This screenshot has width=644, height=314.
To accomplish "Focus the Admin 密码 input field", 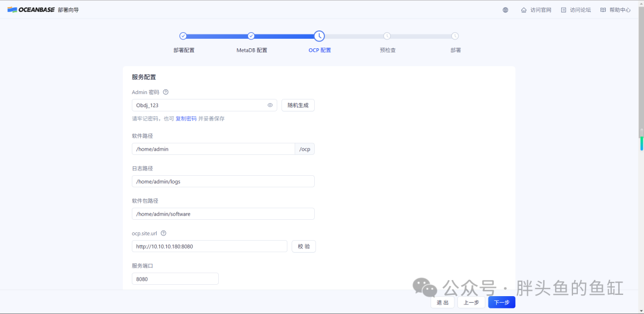I will pos(204,105).
